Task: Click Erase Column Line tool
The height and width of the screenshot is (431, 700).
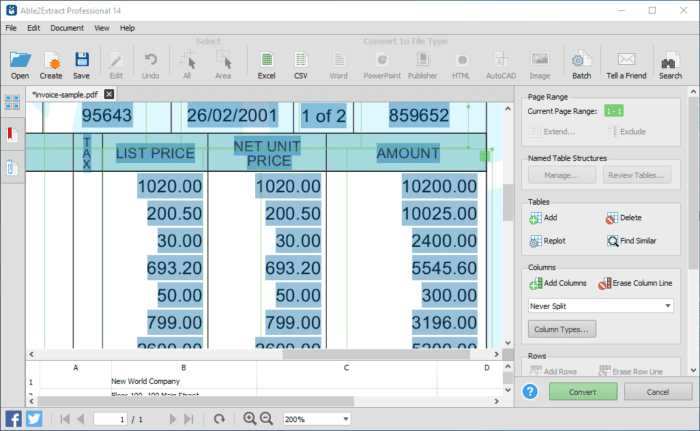Action: [635, 284]
